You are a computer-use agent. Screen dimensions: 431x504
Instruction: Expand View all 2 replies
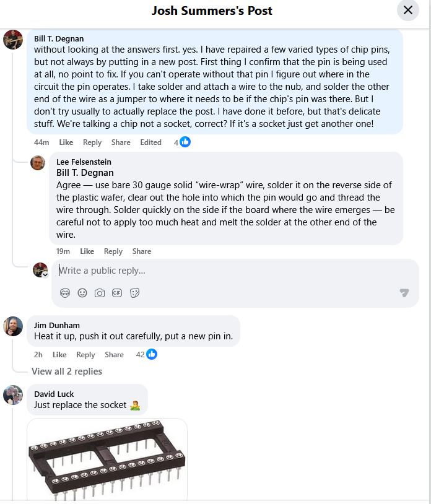(67, 371)
